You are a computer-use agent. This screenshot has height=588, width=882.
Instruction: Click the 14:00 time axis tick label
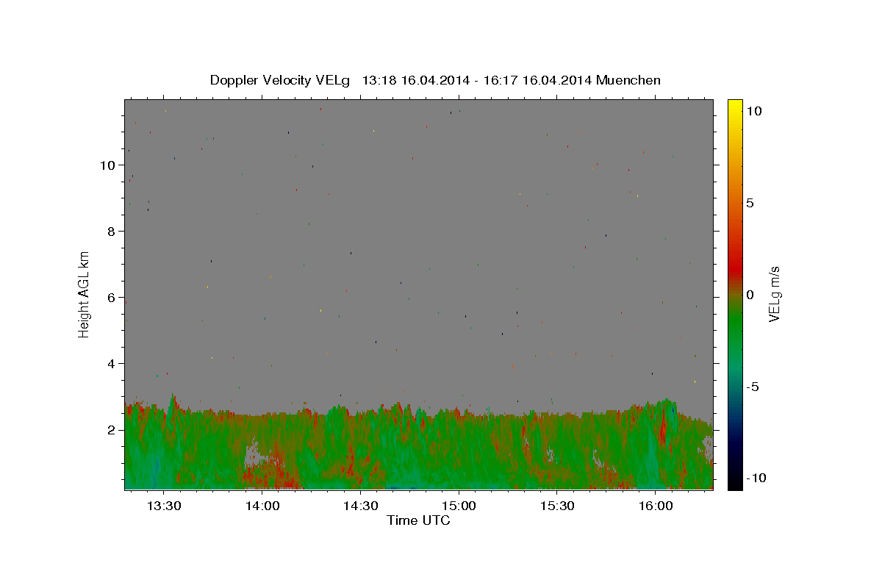[x=262, y=506]
